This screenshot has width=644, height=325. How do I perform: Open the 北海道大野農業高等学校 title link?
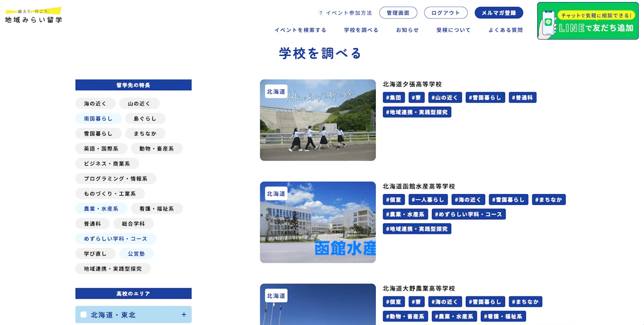coord(419,288)
